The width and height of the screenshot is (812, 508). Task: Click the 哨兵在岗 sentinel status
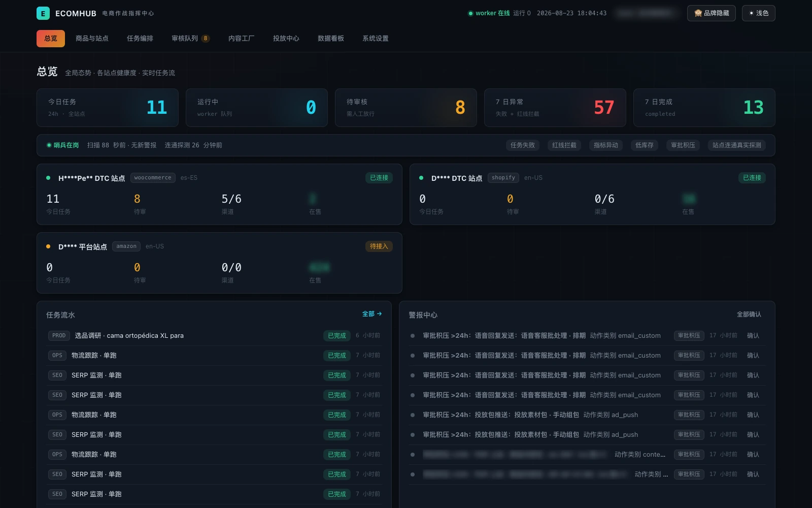click(x=63, y=145)
